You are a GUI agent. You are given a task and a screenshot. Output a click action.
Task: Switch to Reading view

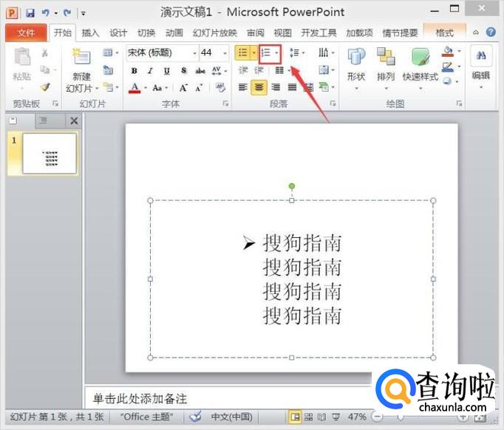[321, 417]
